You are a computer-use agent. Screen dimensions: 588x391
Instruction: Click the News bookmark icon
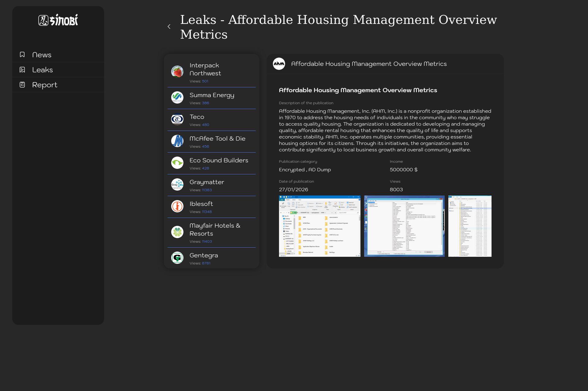(22, 55)
